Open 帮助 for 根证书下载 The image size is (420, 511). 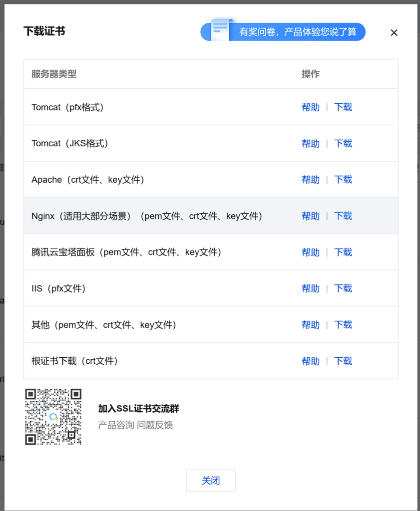311,361
